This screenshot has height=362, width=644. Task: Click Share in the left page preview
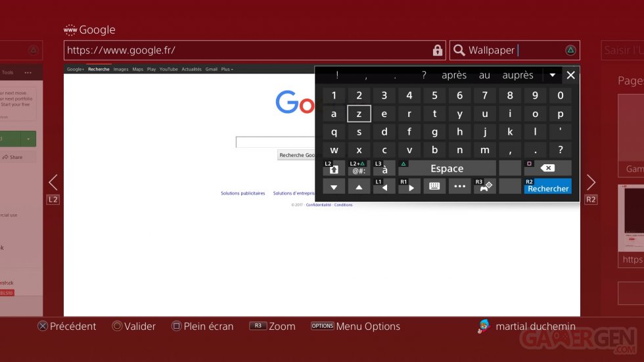(12, 157)
